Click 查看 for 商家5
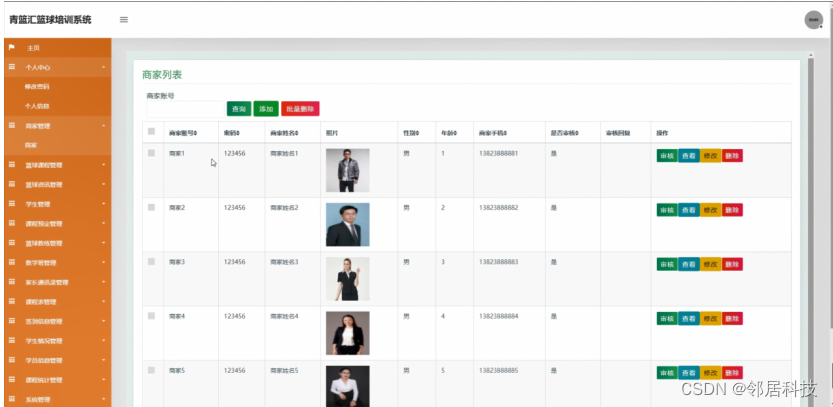 (688, 372)
